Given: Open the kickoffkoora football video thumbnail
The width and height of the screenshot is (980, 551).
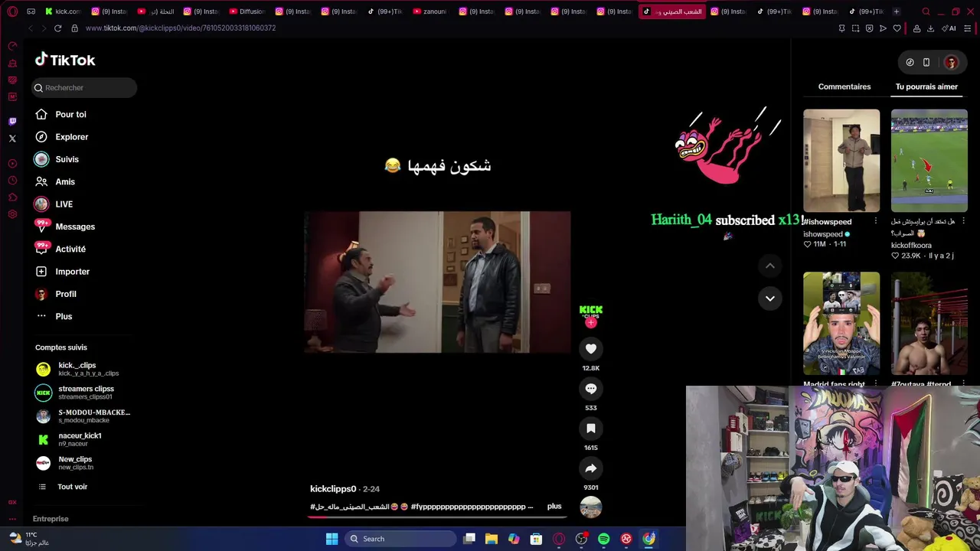Looking at the screenshot, I should (x=929, y=161).
